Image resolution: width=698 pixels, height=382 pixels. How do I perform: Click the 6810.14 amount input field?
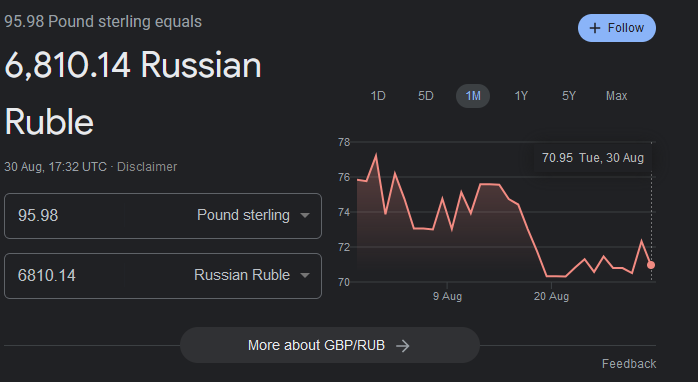click(x=64, y=275)
